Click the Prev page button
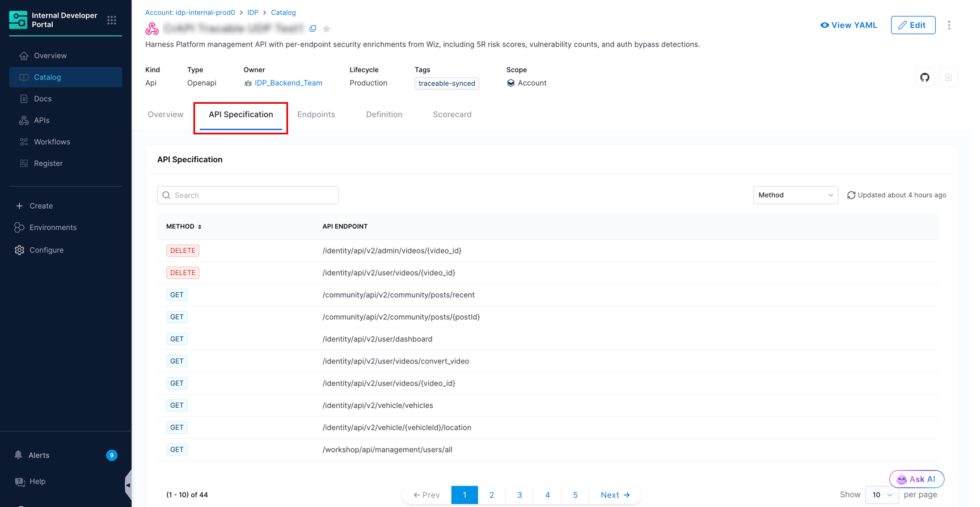The height and width of the screenshot is (507, 980). pos(426,495)
